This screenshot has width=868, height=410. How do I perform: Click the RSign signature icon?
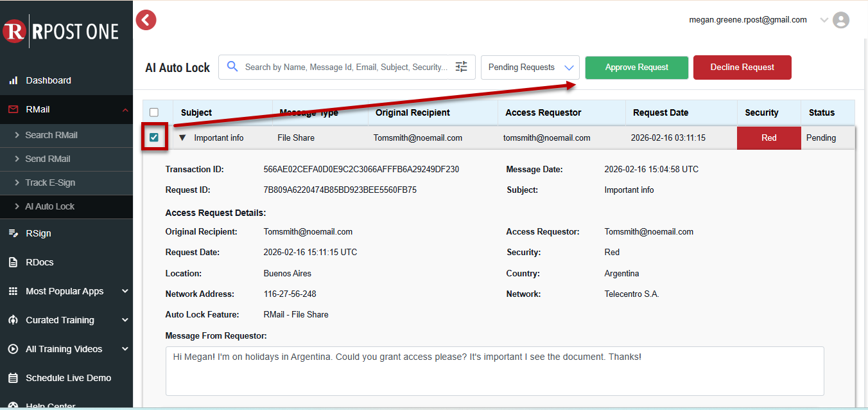13,233
